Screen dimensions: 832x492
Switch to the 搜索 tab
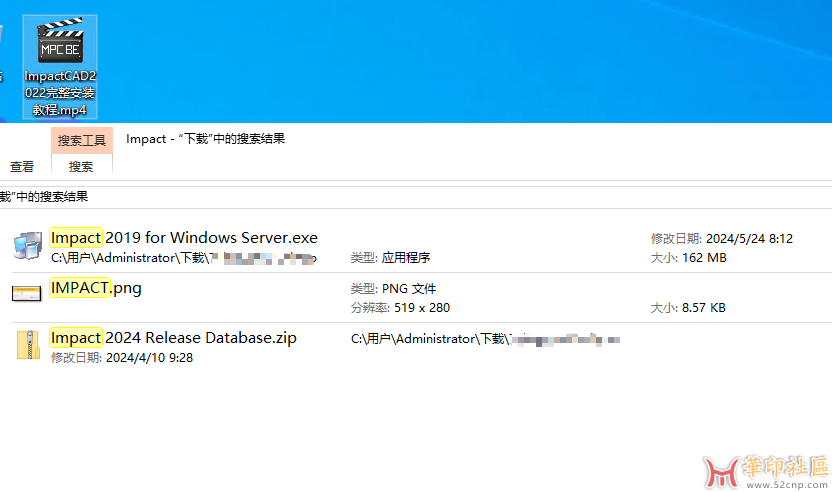[x=81, y=167]
